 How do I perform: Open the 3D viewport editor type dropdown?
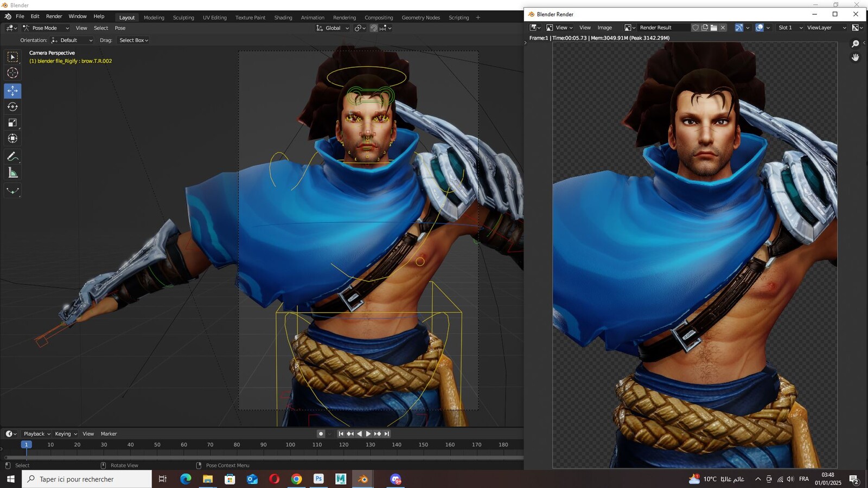coord(11,28)
